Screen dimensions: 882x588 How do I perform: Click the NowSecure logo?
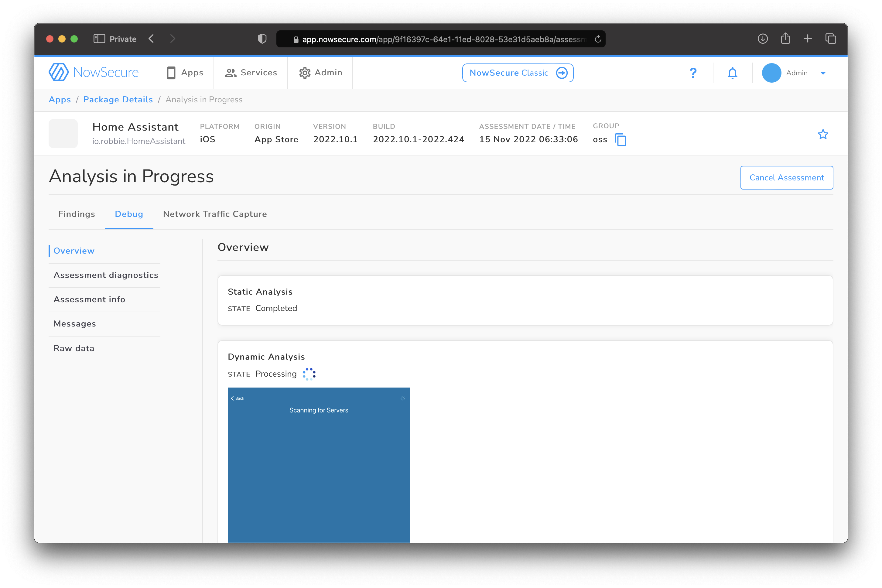pos(94,72)
